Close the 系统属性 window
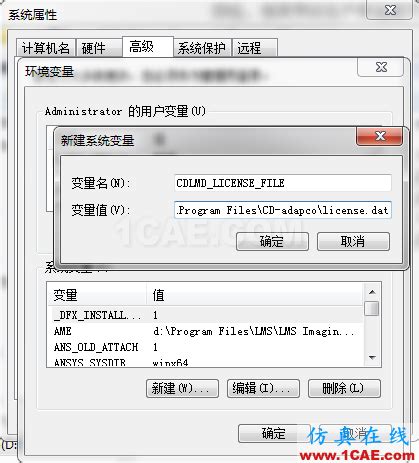The width and height of the screenshot is (419, 463). point(390,10)
